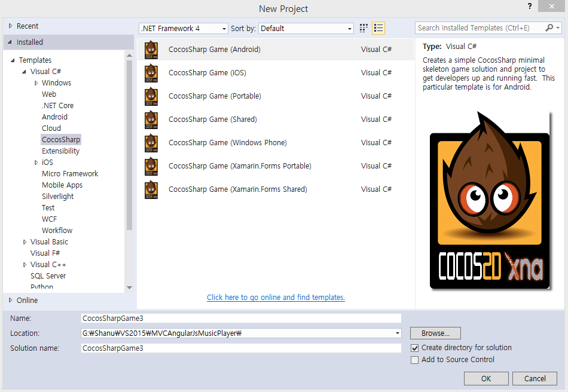
Task: Switch to medium icons list view
Action: (x=378, y=28)
